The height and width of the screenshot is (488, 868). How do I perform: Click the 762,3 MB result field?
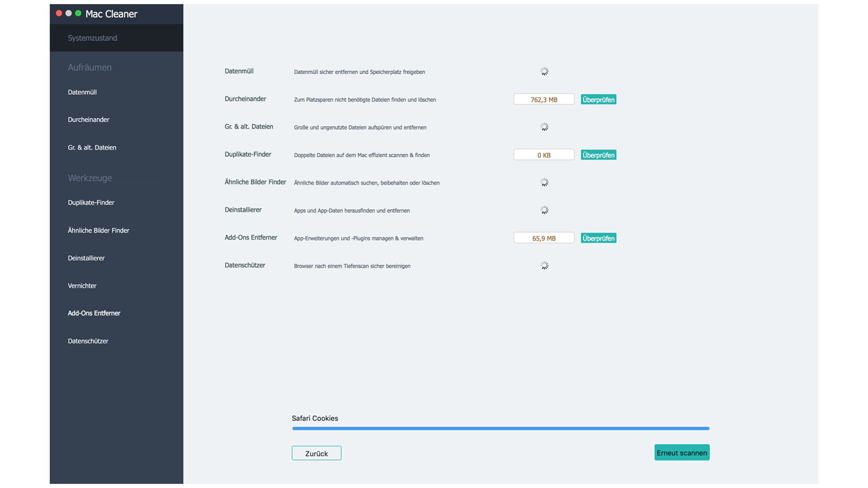coord(544,99)
